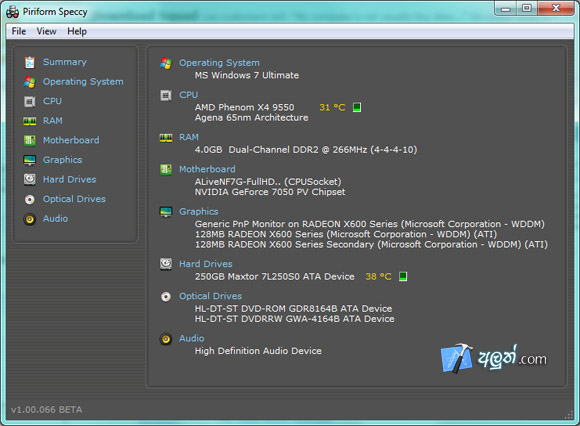Click the Audio speaker icon in summary panel
Viewport: 580px width, 426px height.
tap(166, 339)
